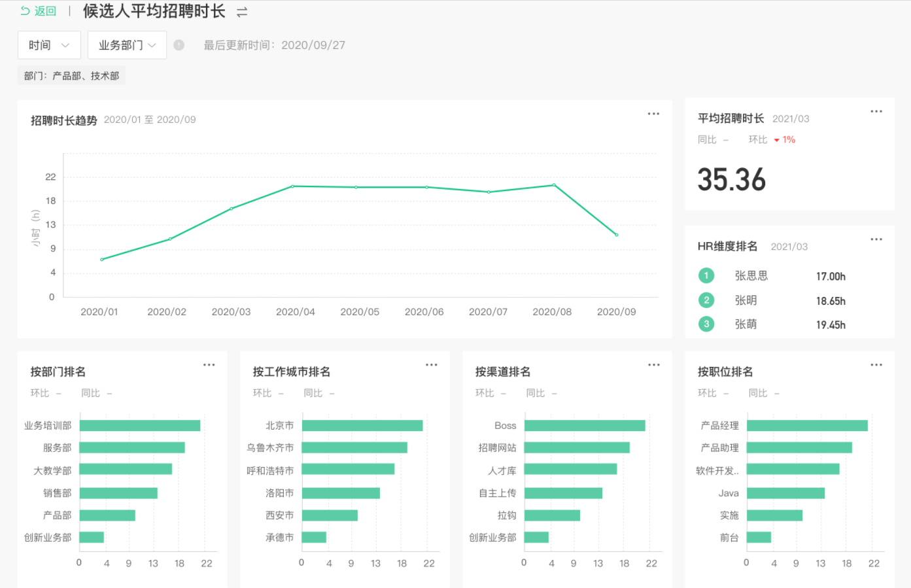Viewport: 911px width, 588px height.
Task: Open more options for 按工作城市排名 card
Action: (431, 365)
